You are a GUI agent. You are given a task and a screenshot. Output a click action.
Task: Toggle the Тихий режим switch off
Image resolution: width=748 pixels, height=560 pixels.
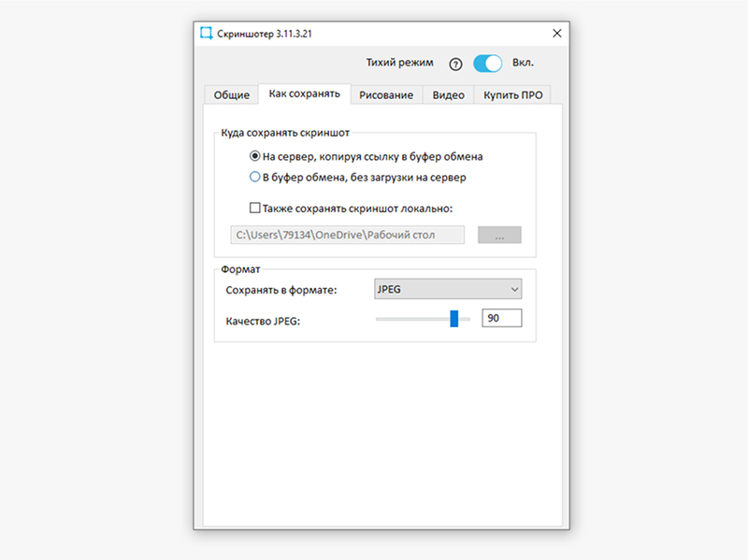(487, 64)
